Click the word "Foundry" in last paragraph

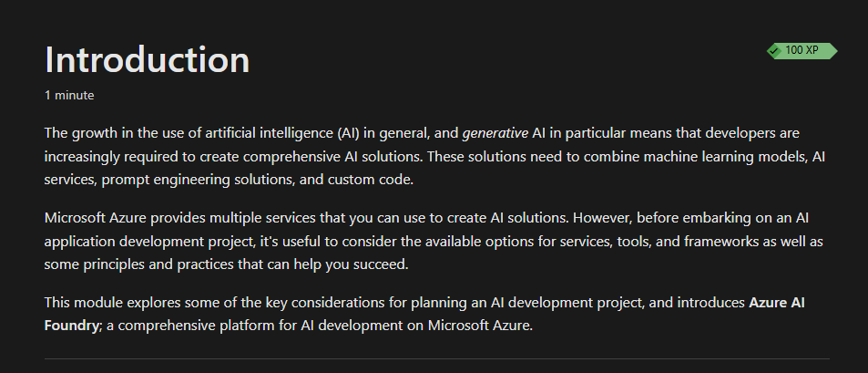pyautogui.click(x=71, y=326)
